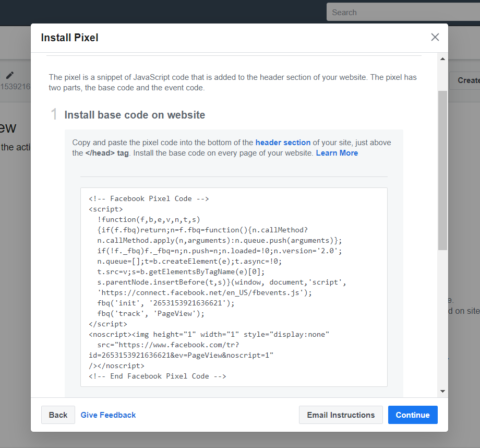This screenshot has width=480, height=448.
Task: Click the fbq('init', '265315392163621') line
Action: 165,303
